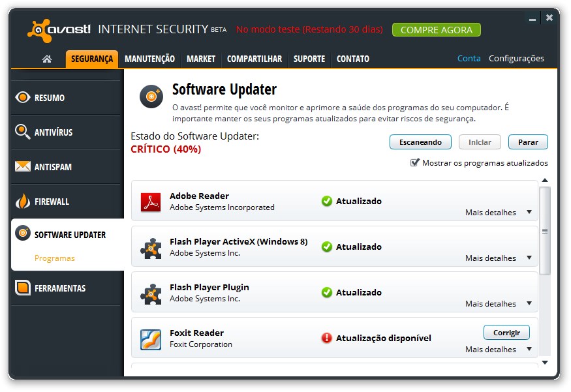The height and width of the screenshot is (392, 571).
Task: Click the Foxit Reader program icon
Action: pos(151,338)
